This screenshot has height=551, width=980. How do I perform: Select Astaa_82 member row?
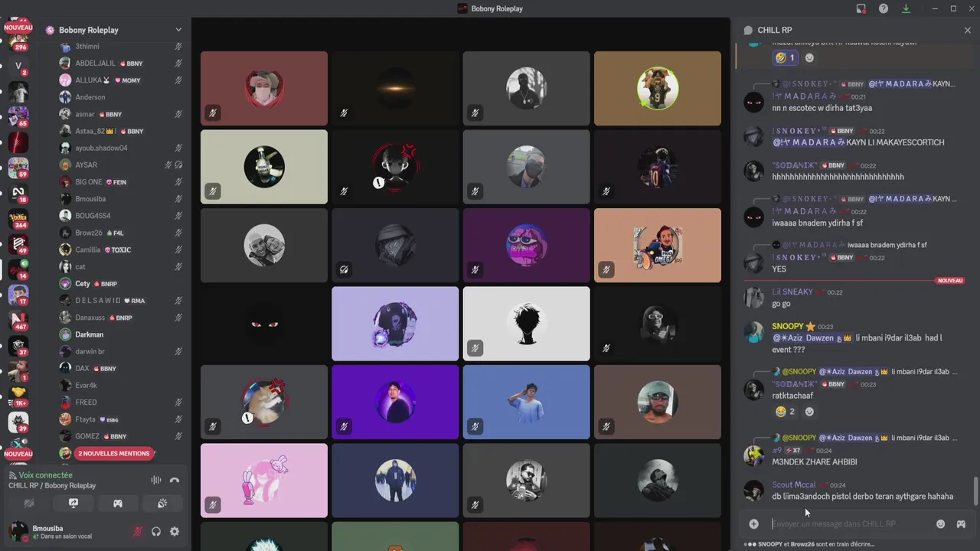click(120, 131)
